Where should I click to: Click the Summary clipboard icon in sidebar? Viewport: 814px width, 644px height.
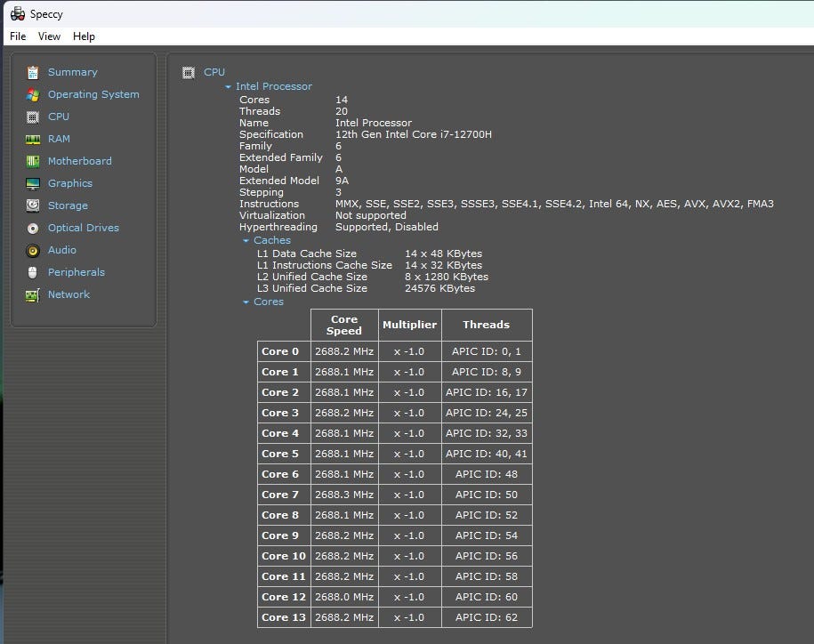(x=33, y=72)
